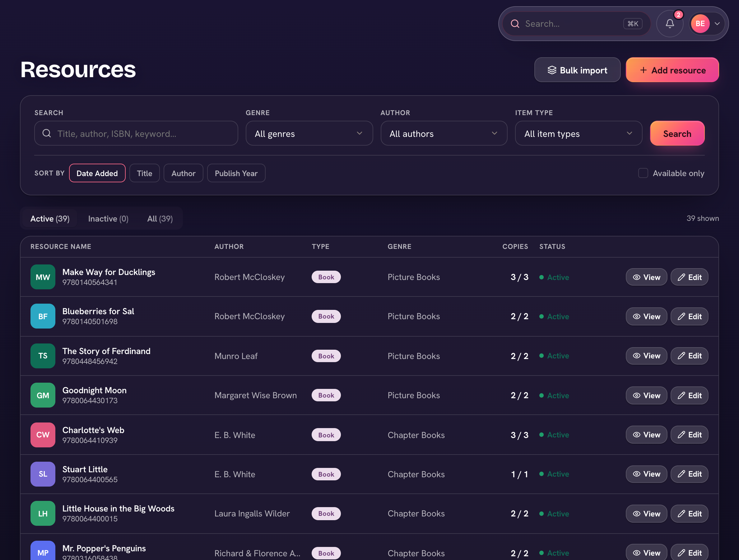Open the All genres dropdown
The width and height of the screenshot is (739, 560).
point(309,134)
